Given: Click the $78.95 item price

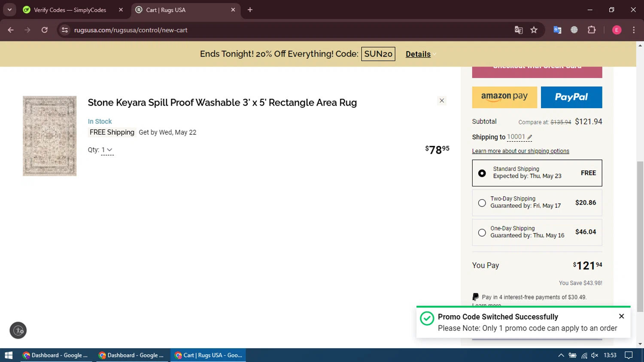Looking at the screenshot, I should (x=437, y=149).
